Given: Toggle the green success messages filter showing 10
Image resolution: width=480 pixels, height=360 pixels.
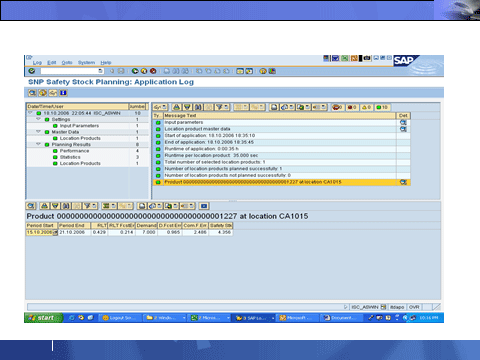Looking at the screenshot, I should click(x=382, y=107).
